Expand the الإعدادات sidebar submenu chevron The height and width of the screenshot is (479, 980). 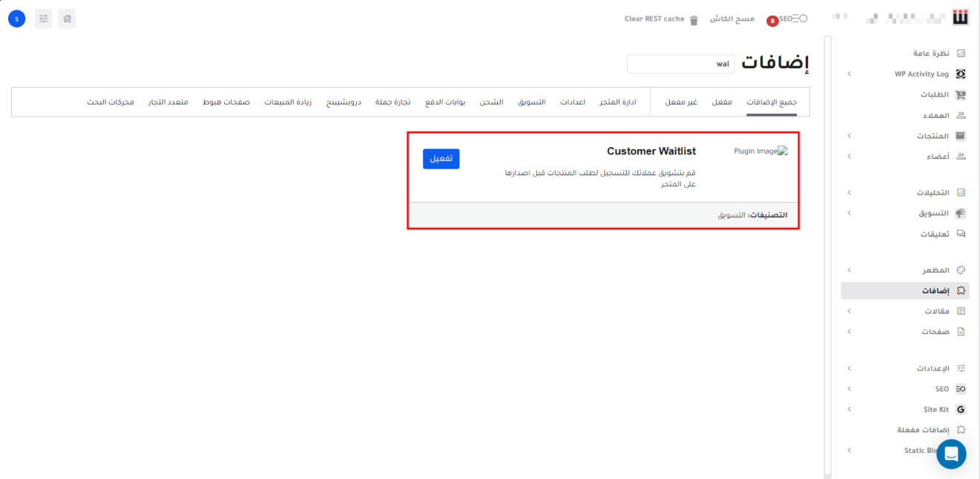click(x=849, y=368)
